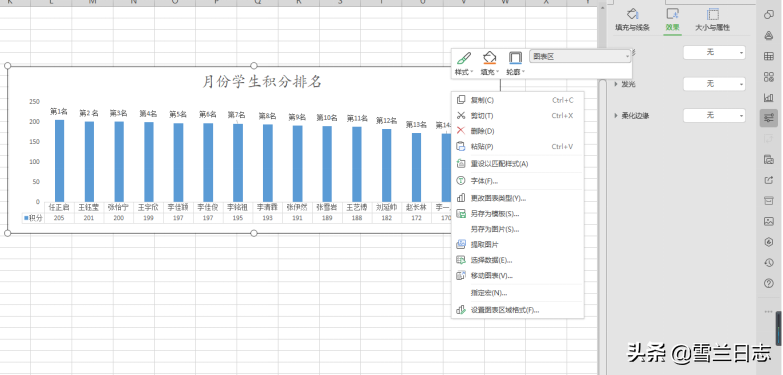
Task: Open the style stamp icon in sidebar
Action: pos(769,35)
